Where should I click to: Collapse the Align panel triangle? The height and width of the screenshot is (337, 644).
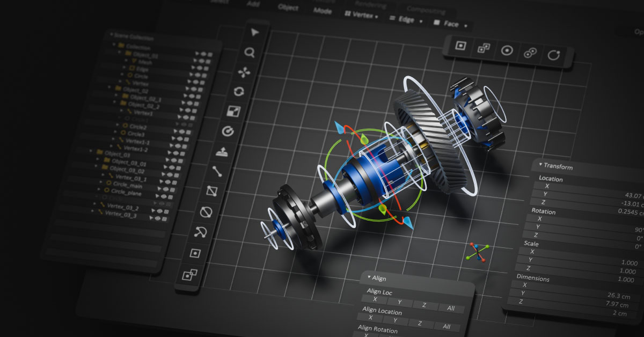tap(369, 277)
